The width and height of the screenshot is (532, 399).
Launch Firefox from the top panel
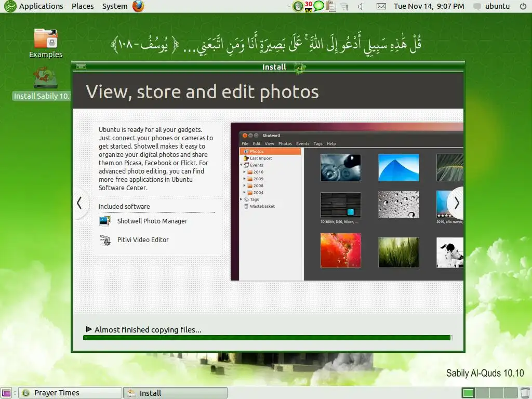(x=138, y=6)
